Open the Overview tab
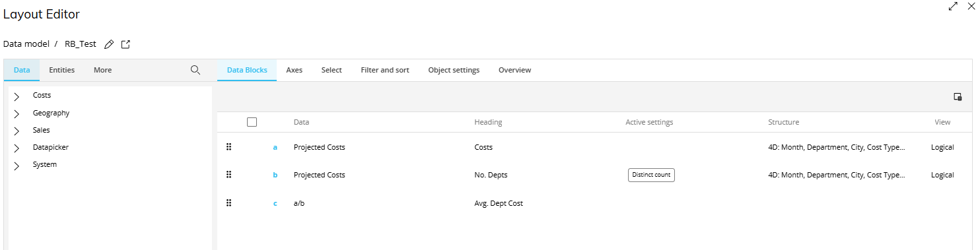This screenshot has width=980, height=250. click(514, 70)
